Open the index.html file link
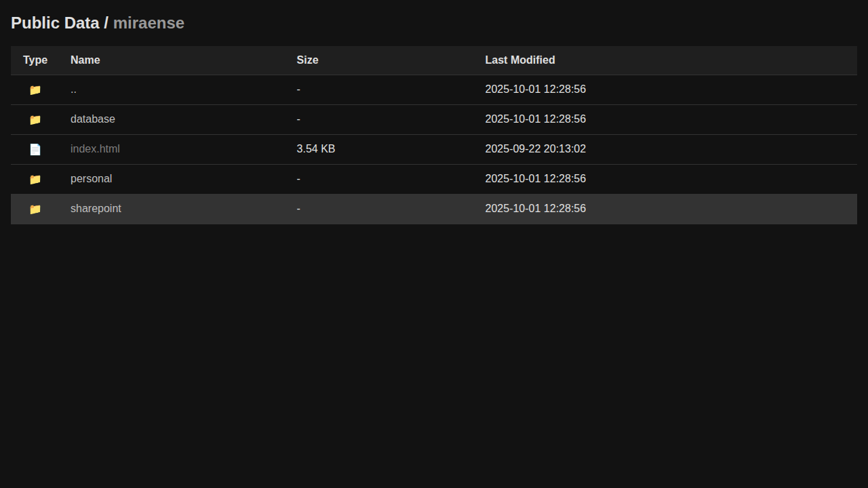Image resolution: width=868 pixels, height=488 pixels. (95, 149)
